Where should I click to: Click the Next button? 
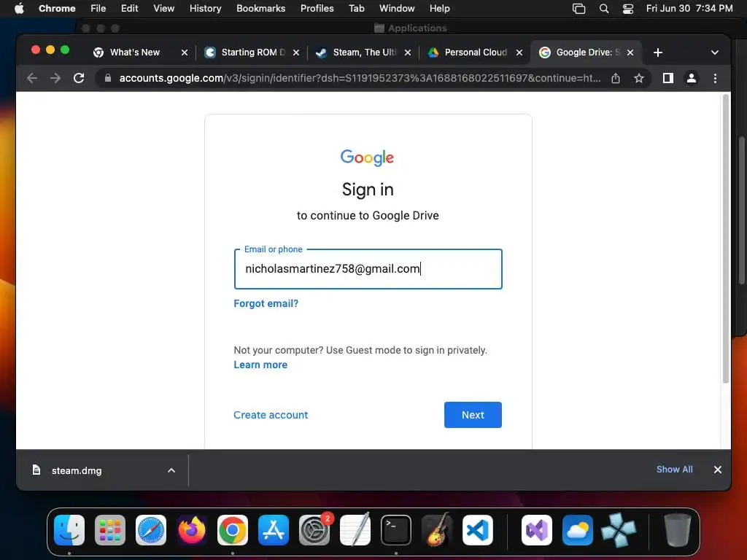pos(473,415)
